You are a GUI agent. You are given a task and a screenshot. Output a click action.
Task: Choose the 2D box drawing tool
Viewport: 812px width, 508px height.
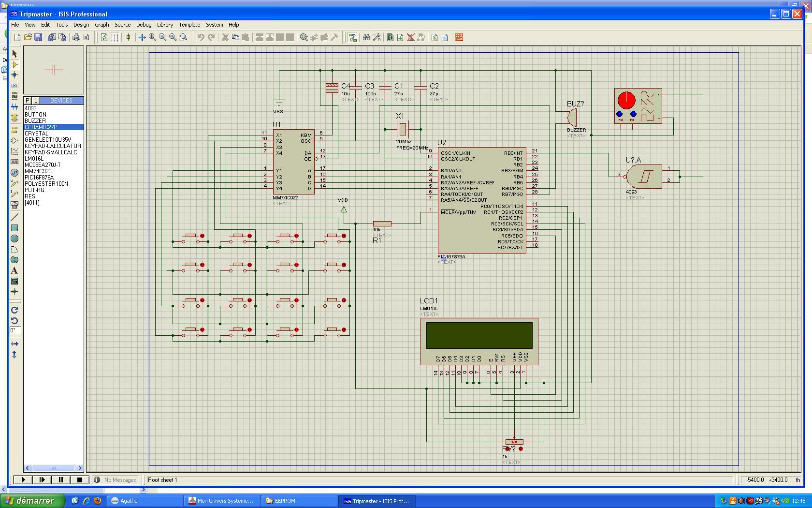(14, 228)
